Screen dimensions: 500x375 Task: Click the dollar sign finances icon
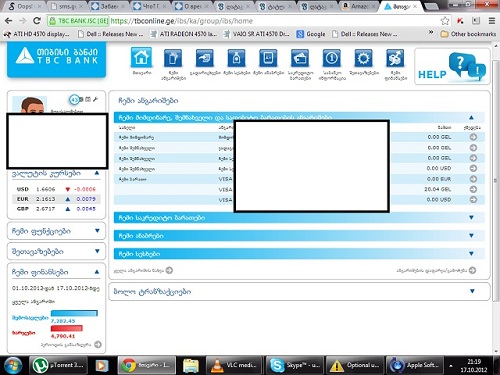[x=395, y=58]
